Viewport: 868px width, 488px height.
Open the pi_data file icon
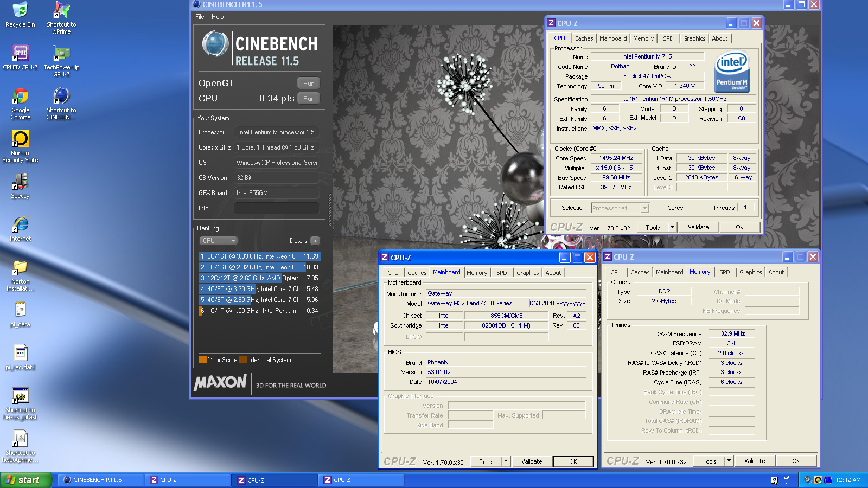pos(20,314)
